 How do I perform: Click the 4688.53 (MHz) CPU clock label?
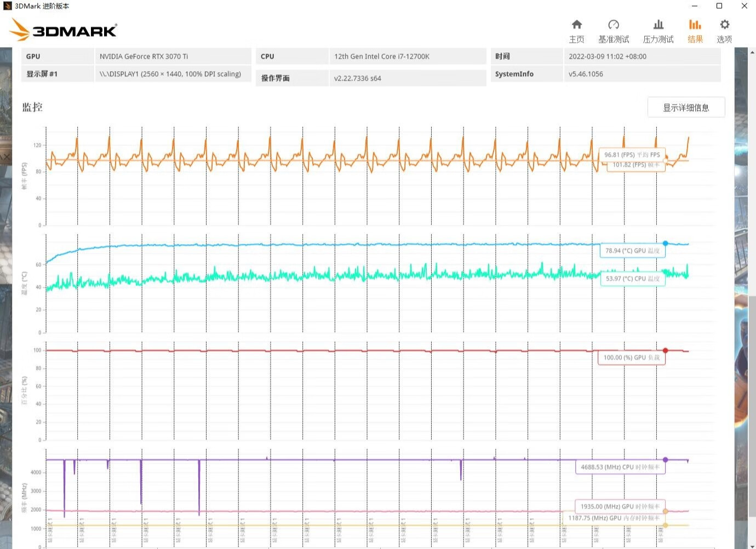pyautogui.click(x=620, y=467)
